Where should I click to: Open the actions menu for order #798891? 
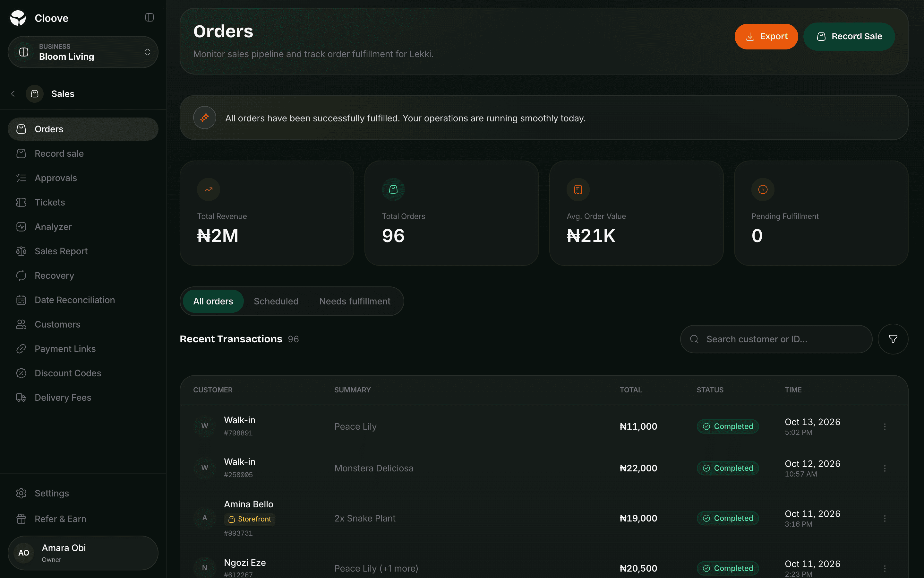click(885, 427)
